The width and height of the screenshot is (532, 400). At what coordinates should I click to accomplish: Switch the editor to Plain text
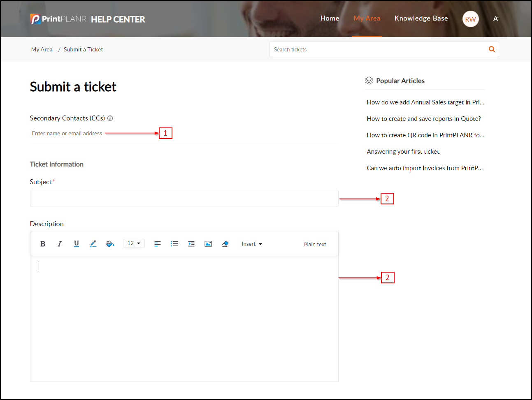coord(315,244)
